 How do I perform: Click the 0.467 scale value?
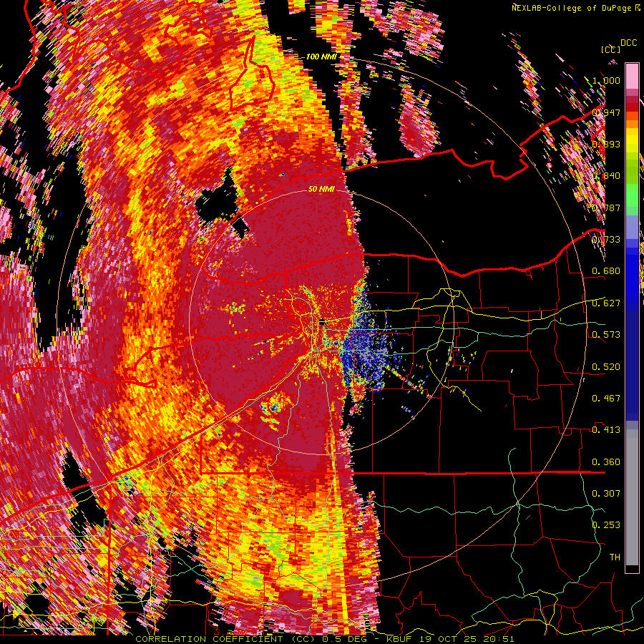(x=606, y=399)
